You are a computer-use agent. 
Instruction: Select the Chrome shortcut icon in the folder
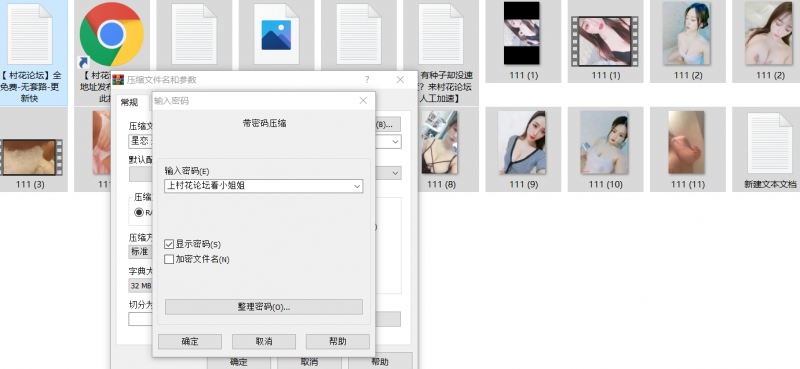111,36
